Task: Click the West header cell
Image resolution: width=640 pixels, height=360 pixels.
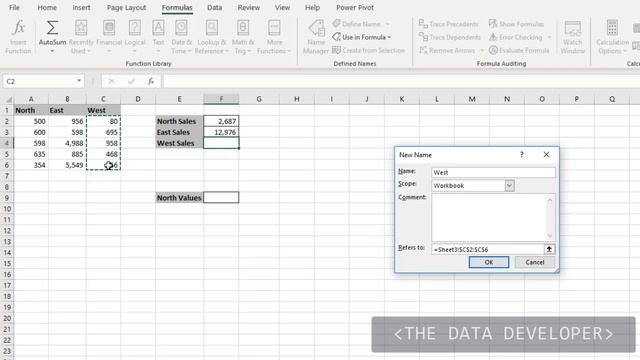Action: tap(103, 110)
